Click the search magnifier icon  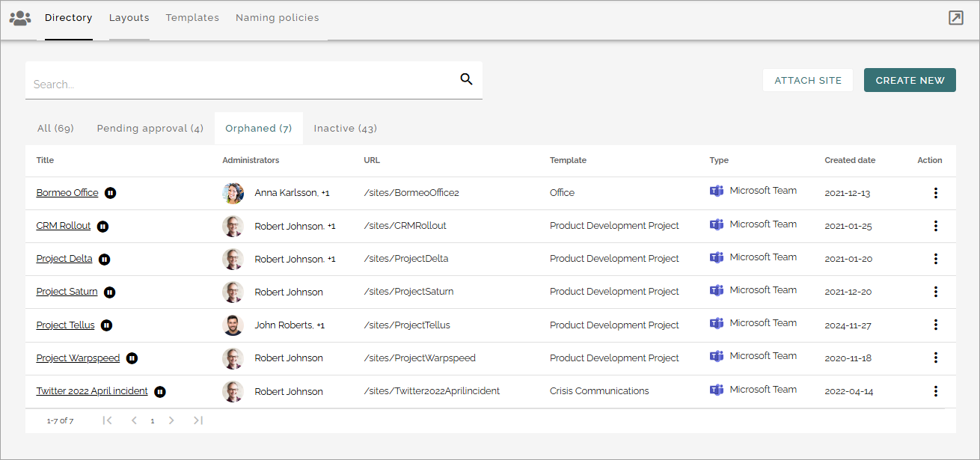pos(466,79)
